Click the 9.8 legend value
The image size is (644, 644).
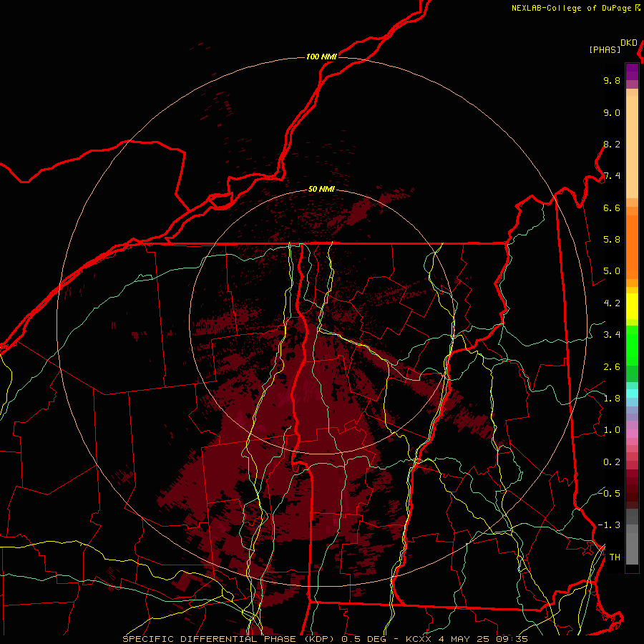click(612, 80)
